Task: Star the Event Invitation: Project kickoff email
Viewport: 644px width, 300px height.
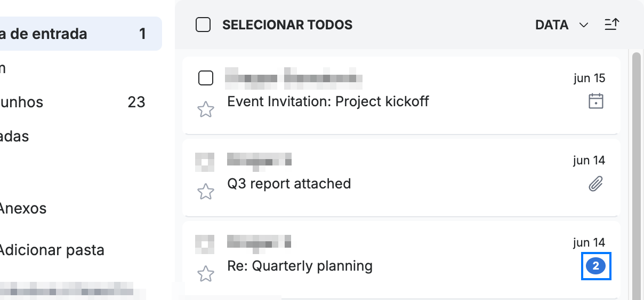Action: pyautogui.click(x=206, y=109)
